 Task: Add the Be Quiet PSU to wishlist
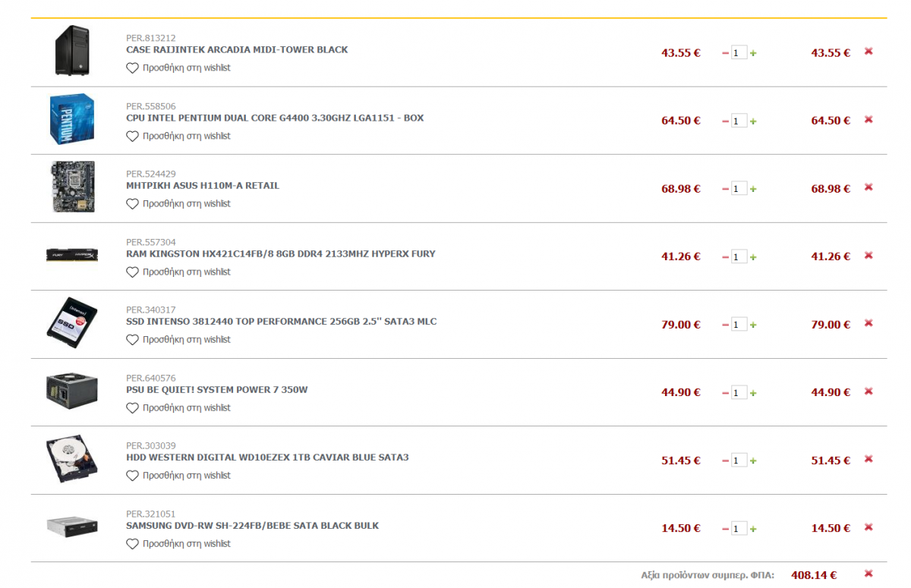pos(178,407)
